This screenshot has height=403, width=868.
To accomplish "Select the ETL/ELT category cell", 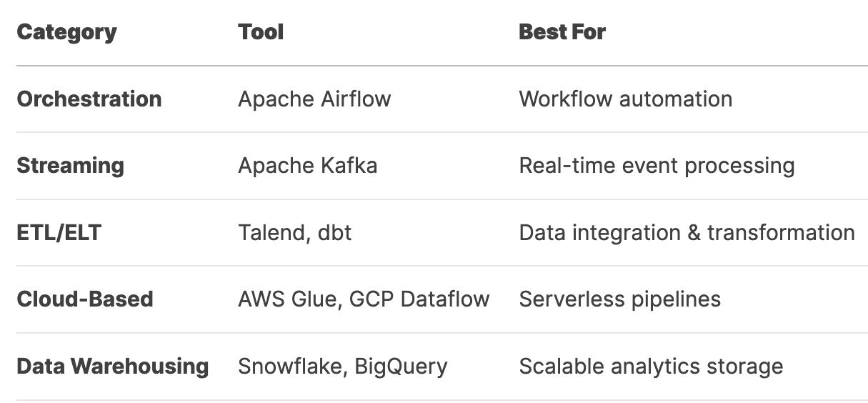I will click(x=59, y=232).
